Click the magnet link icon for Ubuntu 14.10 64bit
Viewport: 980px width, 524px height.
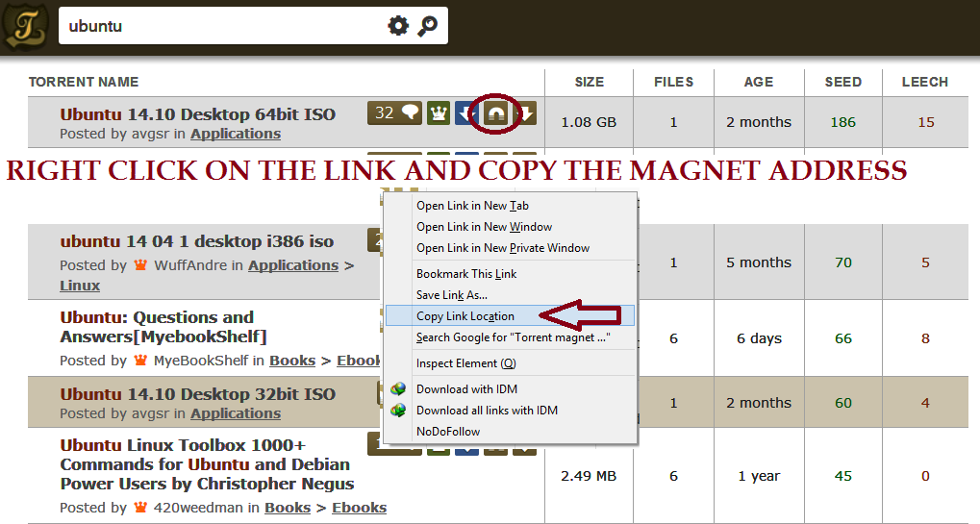tap(495, 113)
